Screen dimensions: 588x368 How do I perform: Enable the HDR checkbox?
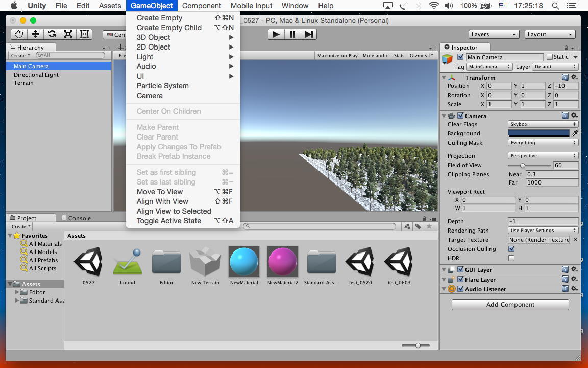(x=511, y=258)
